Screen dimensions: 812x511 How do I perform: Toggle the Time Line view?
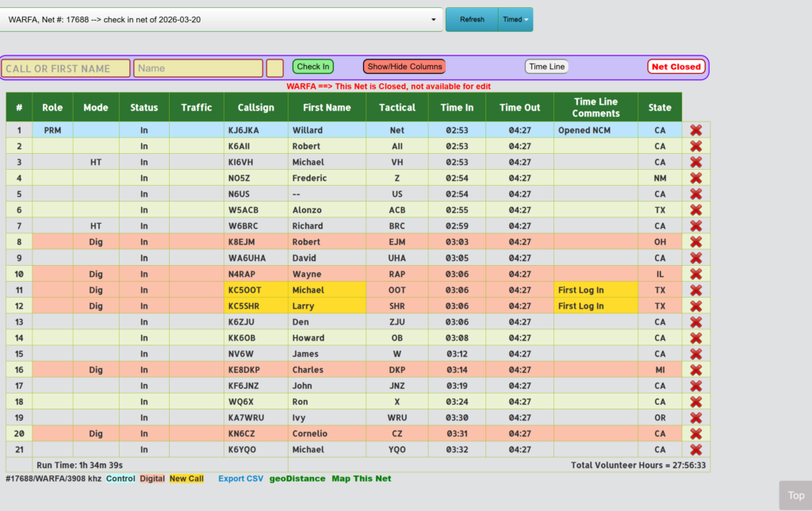pyautogui.click(x=546, y=67)
